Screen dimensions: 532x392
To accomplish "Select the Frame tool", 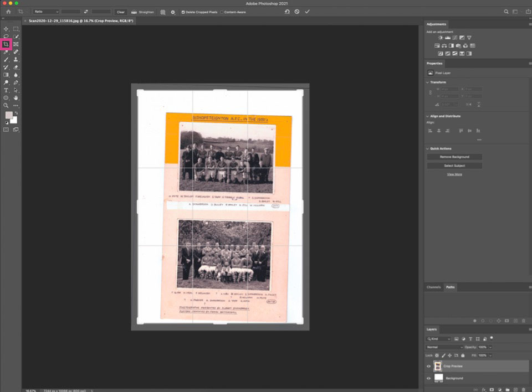I will click(16, 44).
